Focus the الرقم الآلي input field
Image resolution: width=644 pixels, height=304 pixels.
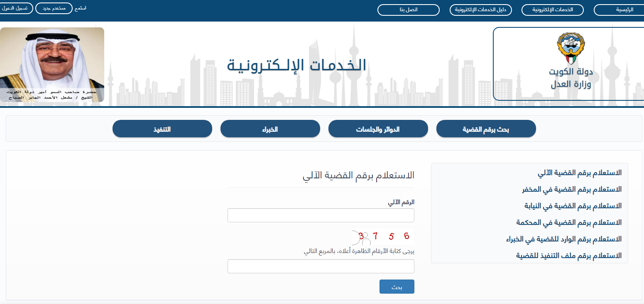[x=321, y=215]
